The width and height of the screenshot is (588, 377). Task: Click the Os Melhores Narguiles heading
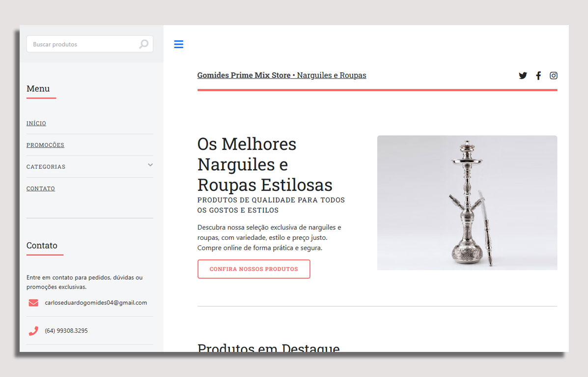pyautogui.click(x=265, y=165)
